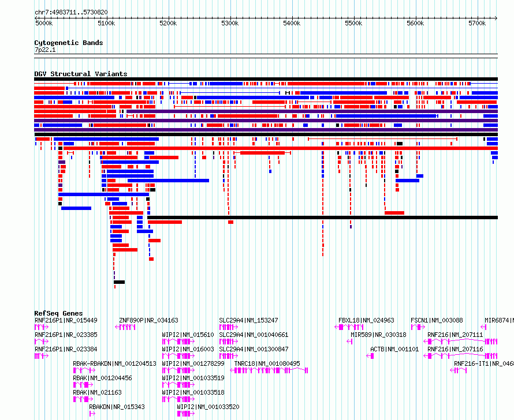Click the red whiskered variant spanning 5430k–5670k
The width and height of the screenshot is (514, 420).
point(382,139)
